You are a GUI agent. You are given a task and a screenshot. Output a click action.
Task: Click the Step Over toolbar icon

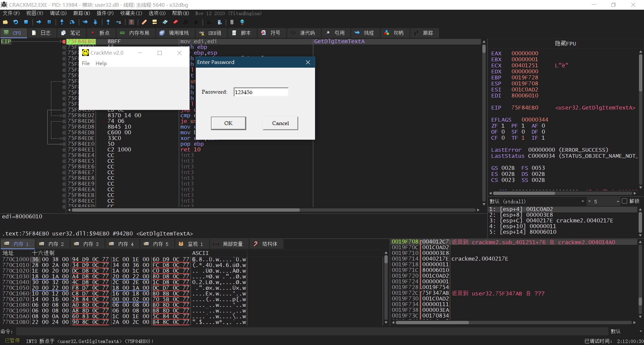pos(72,22)
